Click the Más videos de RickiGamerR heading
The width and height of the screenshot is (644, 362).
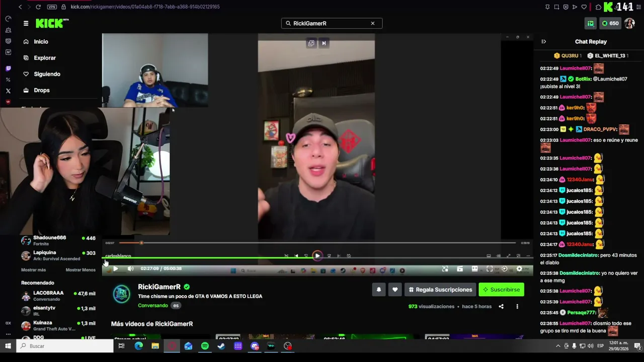152,324
